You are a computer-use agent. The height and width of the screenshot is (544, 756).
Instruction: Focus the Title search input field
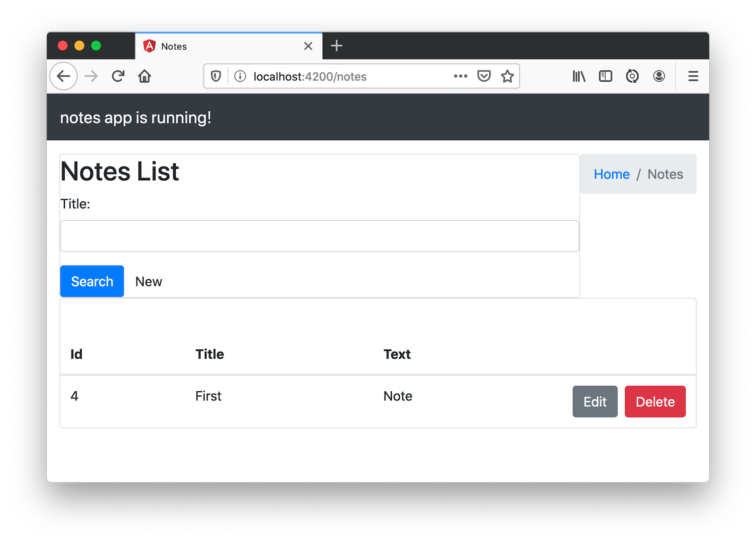(319, 236)
